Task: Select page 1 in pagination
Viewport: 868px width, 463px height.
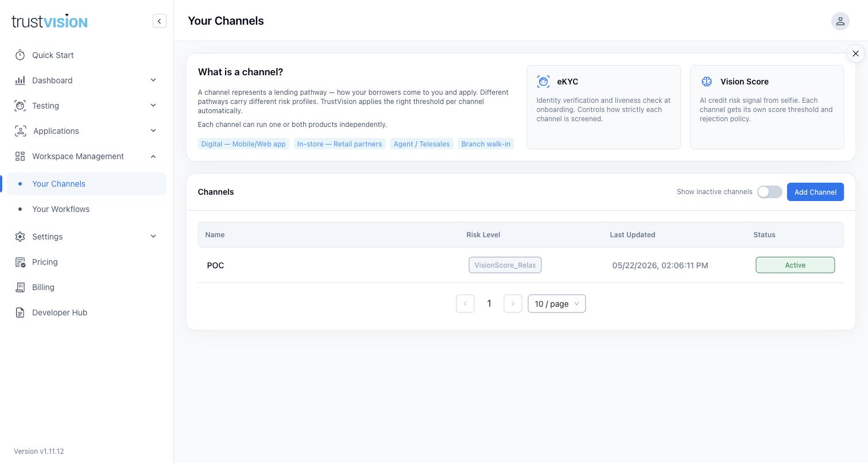Action: point(489,304)
